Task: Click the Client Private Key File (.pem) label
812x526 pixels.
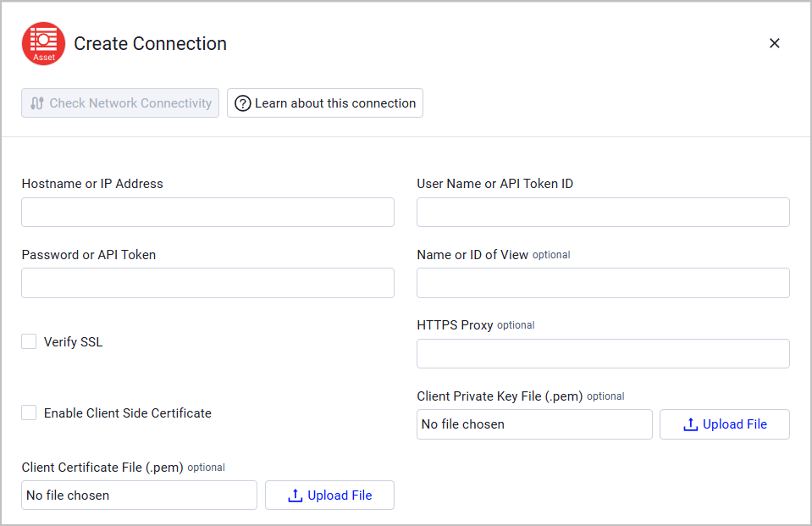Action: 500,396
